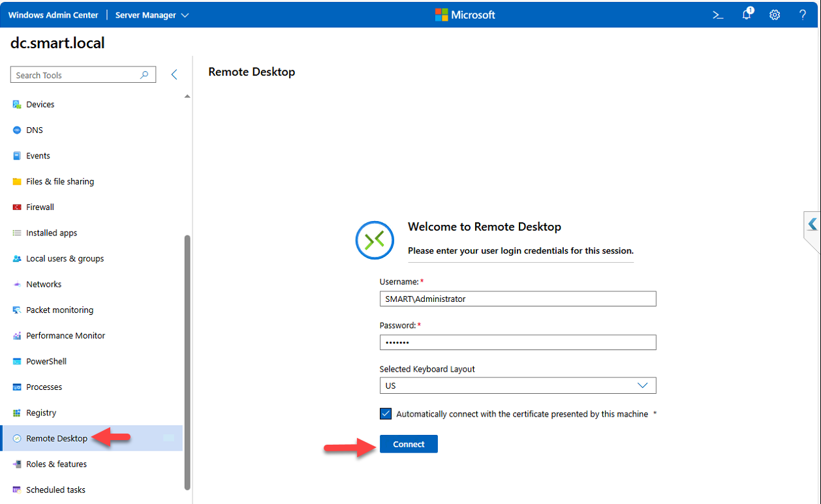Open the Server Manager dropdown in header
Screen dimensions: 821x504
(x=152, y=15)
